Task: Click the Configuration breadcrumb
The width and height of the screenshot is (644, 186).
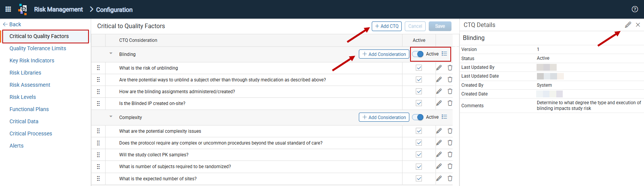Action: pos(114,10)
